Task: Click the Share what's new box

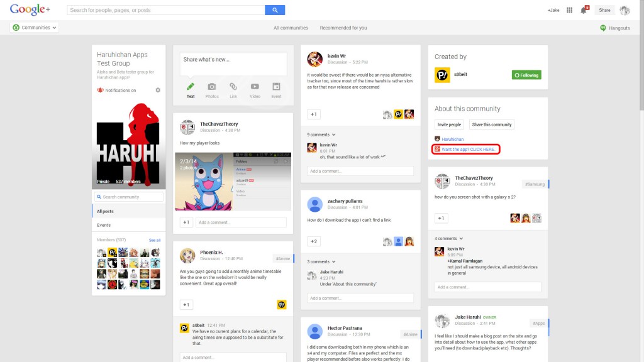Action: pyautogui.click(x=233, y=63)
